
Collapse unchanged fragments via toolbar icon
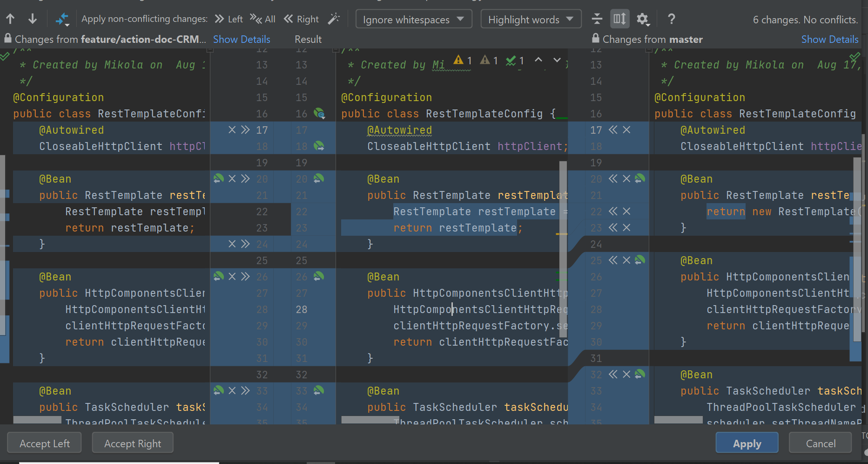597,19
